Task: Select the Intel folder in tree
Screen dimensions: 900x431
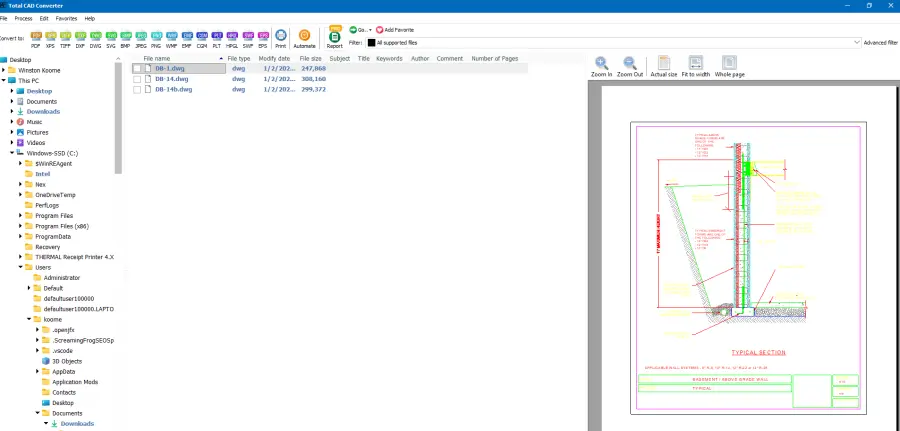Action: [42, 174]
